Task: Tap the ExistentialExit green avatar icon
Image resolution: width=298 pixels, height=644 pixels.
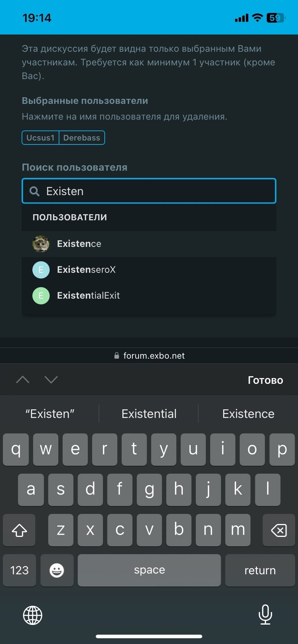Action: click(x=41, y=295)
